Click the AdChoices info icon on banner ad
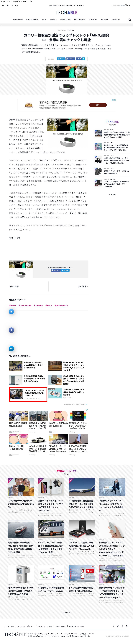Image resolution: width=133 pixels, height=644 pixels. (113, 100)
